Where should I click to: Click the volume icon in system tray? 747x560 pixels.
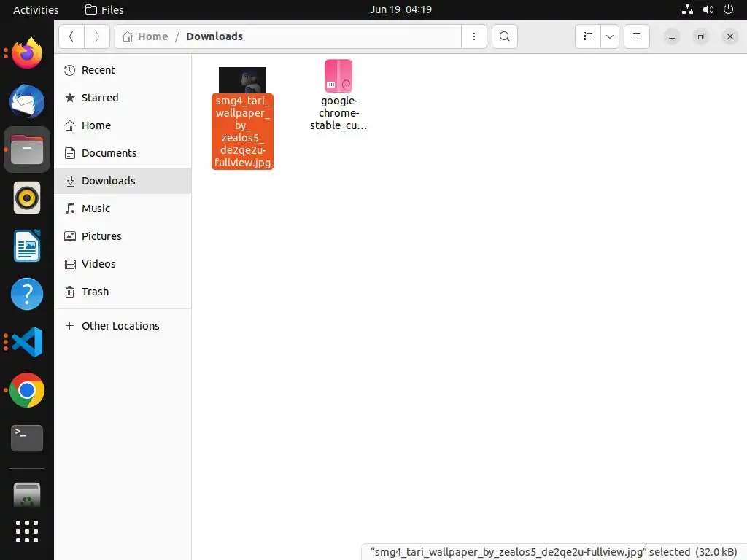[x=708, y=9]
